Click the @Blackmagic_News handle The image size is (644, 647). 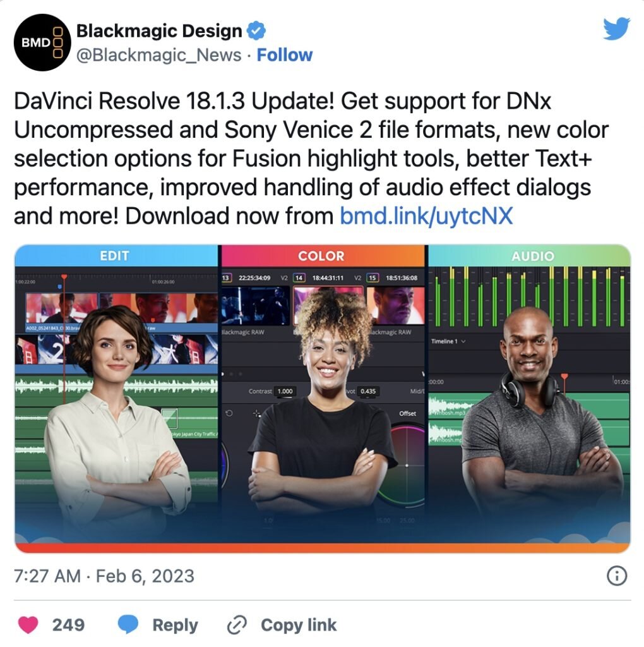[x=158, y=56]
